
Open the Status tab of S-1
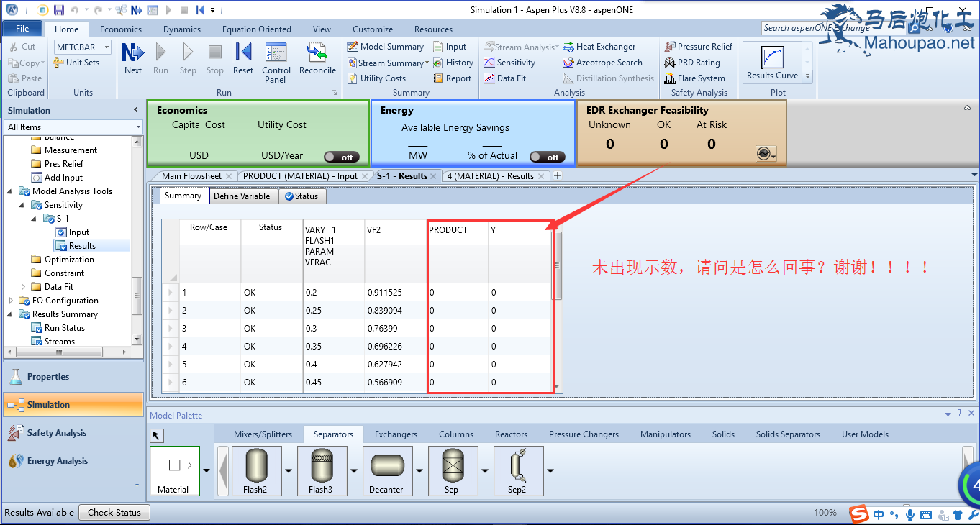[301, 196]
